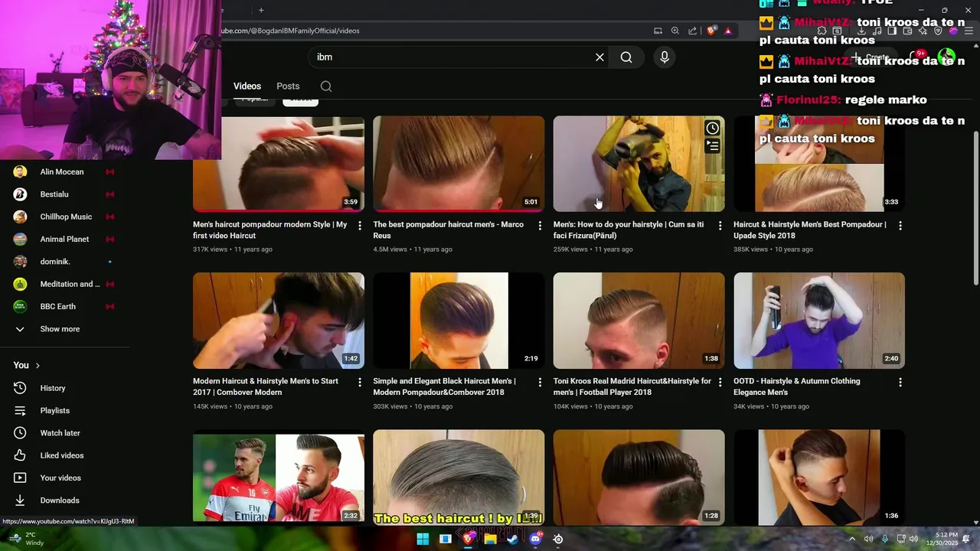Play 'Modern Haircut & Hairstyle Men's to Start 2017' thumbnail
This screenshot has width=980, height=551.
click(x=279, y=321)
